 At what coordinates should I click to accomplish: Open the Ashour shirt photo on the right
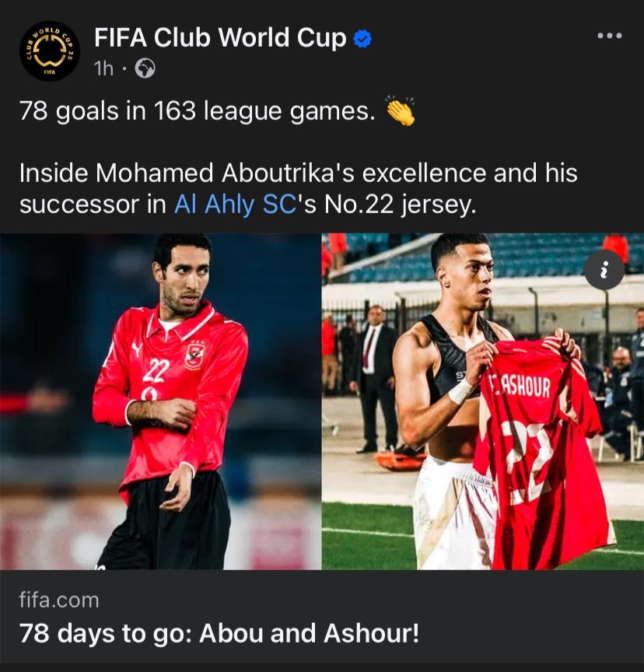pyautogui.click(x=483, y=401)
